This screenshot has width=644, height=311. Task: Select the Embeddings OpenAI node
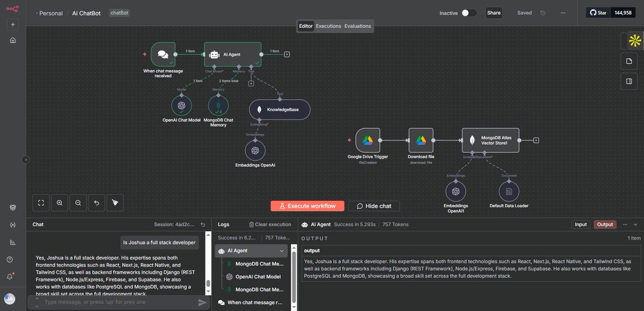255,150
